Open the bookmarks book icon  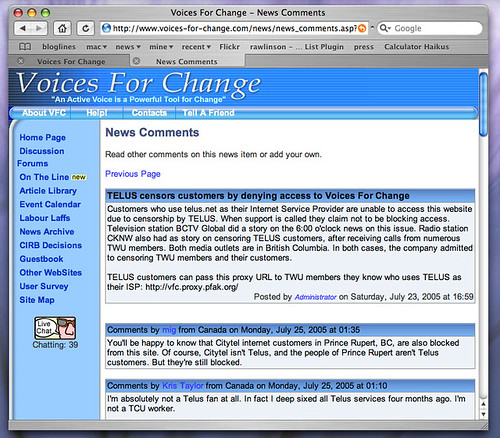[x=25, y=47]
